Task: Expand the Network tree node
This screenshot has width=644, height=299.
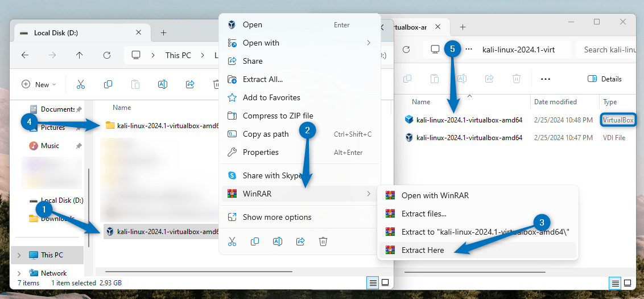Action: click(x=19, y=273)
